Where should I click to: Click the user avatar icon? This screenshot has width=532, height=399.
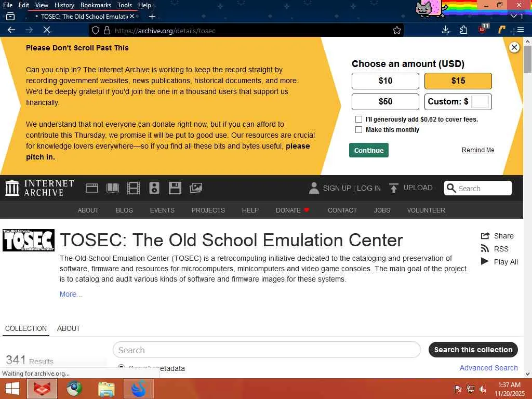click(314, 188)
